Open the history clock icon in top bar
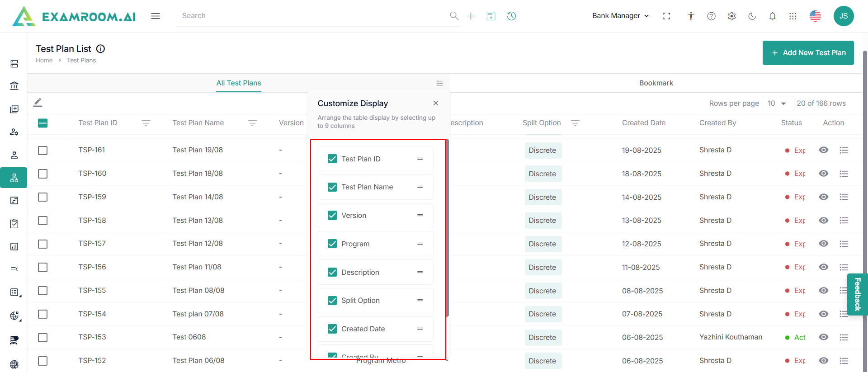The width and height of the screenshot is (868, 372). (x=511, y=16)
